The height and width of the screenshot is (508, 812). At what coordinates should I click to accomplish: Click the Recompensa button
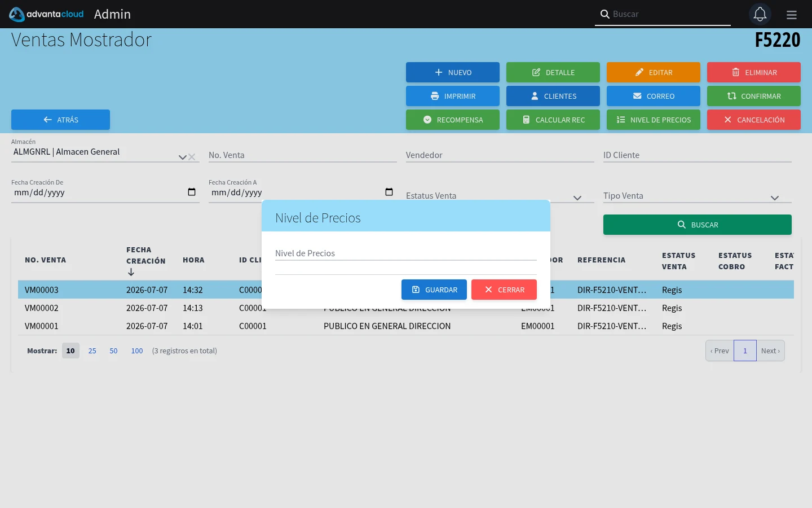point(453,120)
